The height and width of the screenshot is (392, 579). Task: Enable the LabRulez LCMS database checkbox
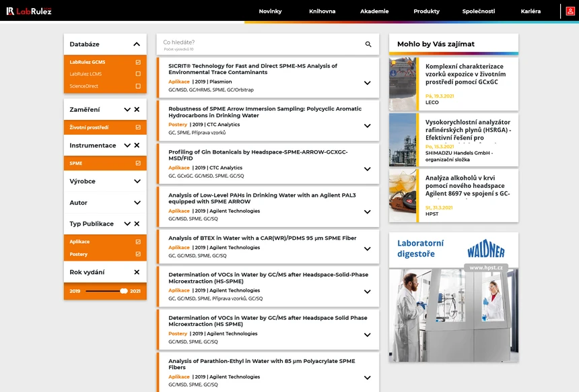pyautogui.click(x=138, y=74)
